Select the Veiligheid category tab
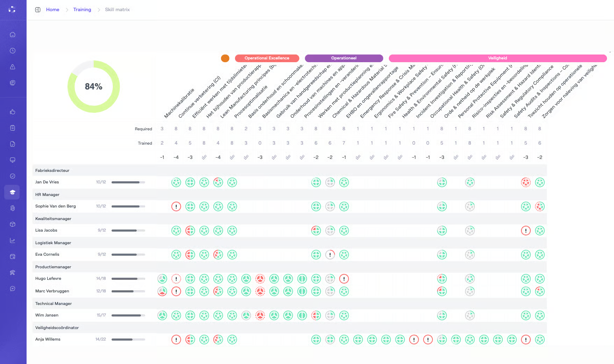The height and width of the screenshot is (364, 614). click(x=497, y=58)
